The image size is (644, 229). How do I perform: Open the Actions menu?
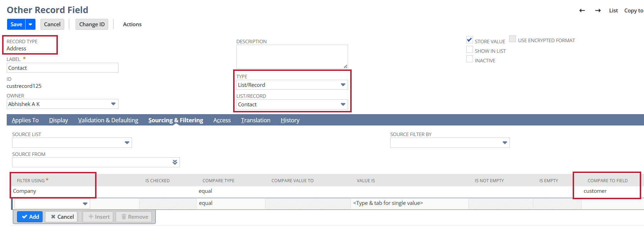point(132,24)
